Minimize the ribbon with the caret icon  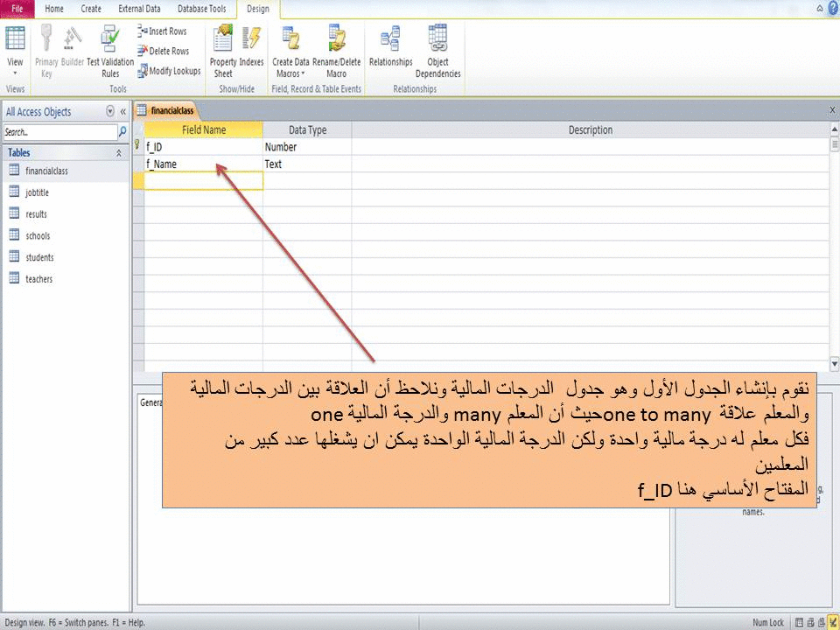[820, 8]
